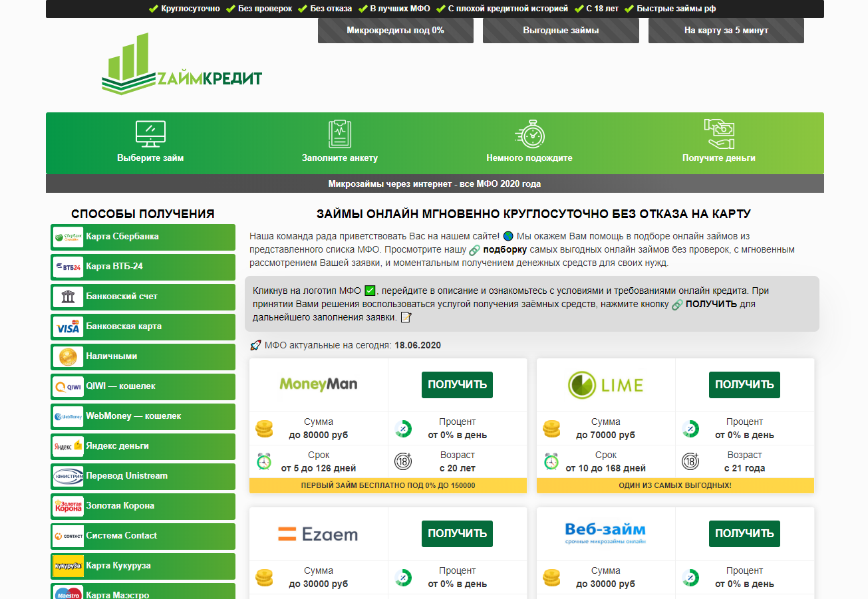The height and width of the screenshot is (599, 868).
Task: Select Банковский счет option
Action: click(143, 297)
